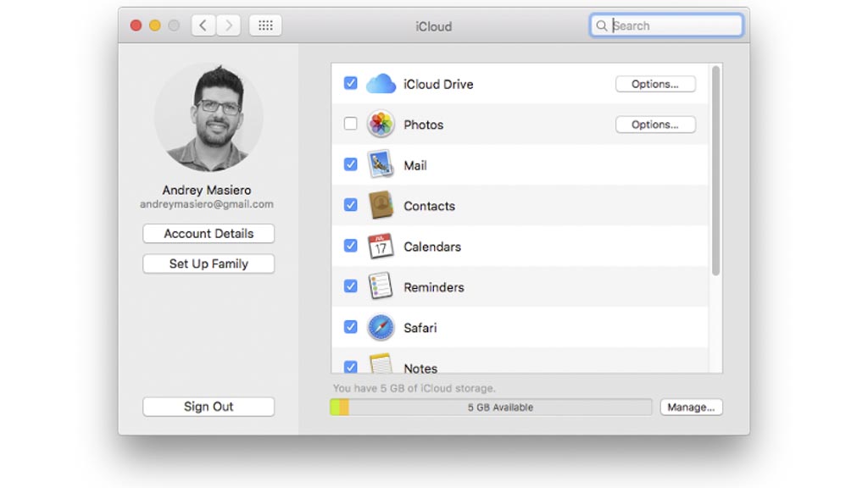The width and height of the screenshot is (868, 488).
Task: Toggle the Safari sync checkbox
Action: tap(350, 328)
